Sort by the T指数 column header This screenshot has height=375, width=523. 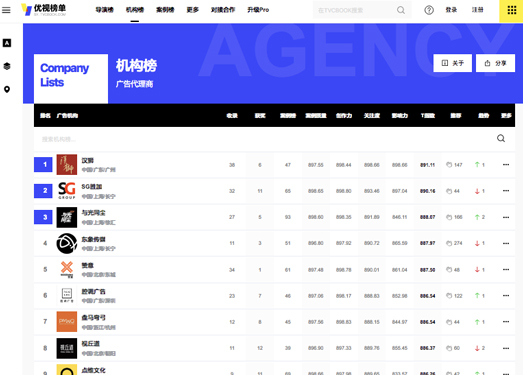pyautogui.click(x=428, y=116)
